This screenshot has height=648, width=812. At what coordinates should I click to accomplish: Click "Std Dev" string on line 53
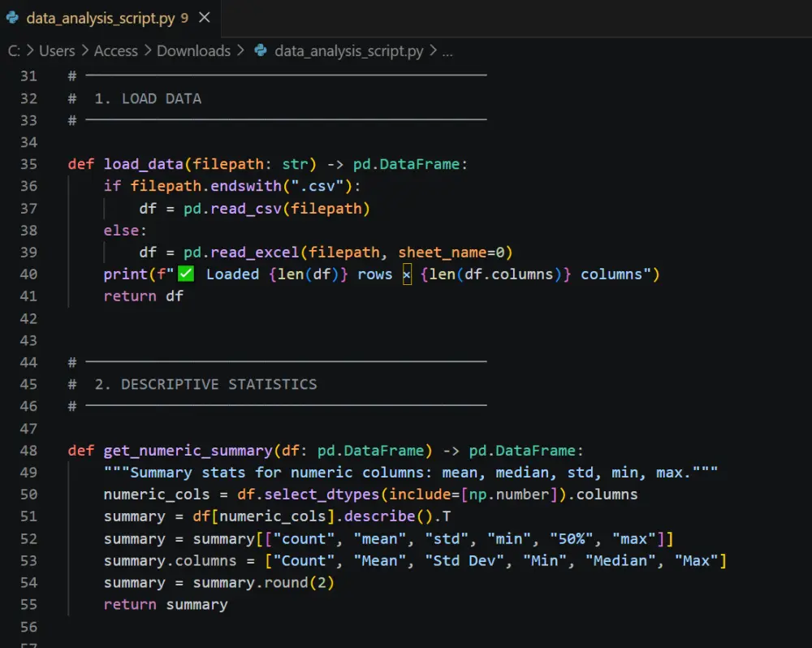[x=464, y=560]
